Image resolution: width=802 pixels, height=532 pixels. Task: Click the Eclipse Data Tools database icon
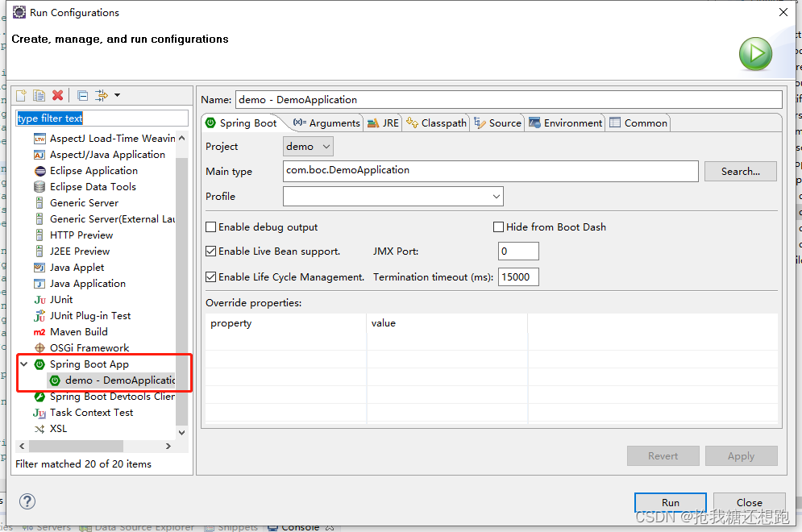39,187
